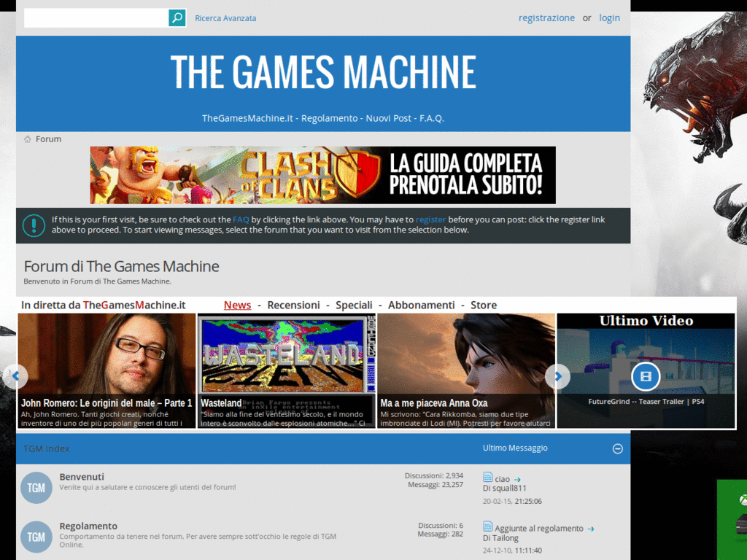Viewport: 747px width, 560px height.
Task: Play the FutureGrind teaser video icon
Action: pos(645,376)
